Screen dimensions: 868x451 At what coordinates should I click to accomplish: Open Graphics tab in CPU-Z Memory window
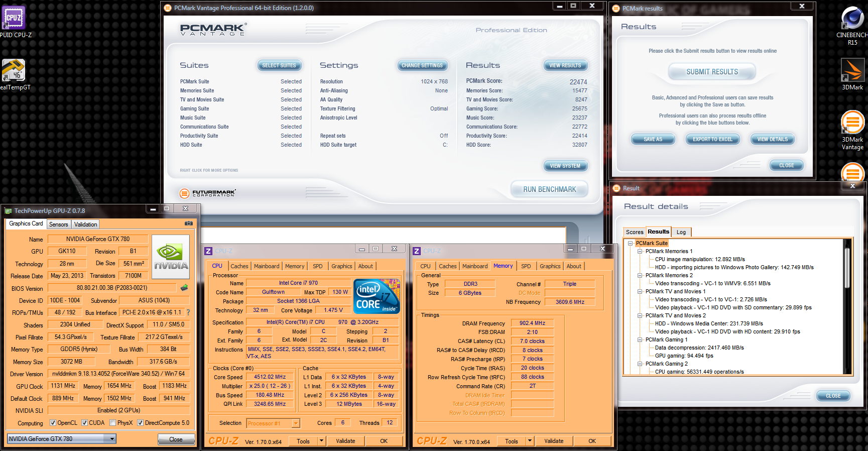coord(550,266)
